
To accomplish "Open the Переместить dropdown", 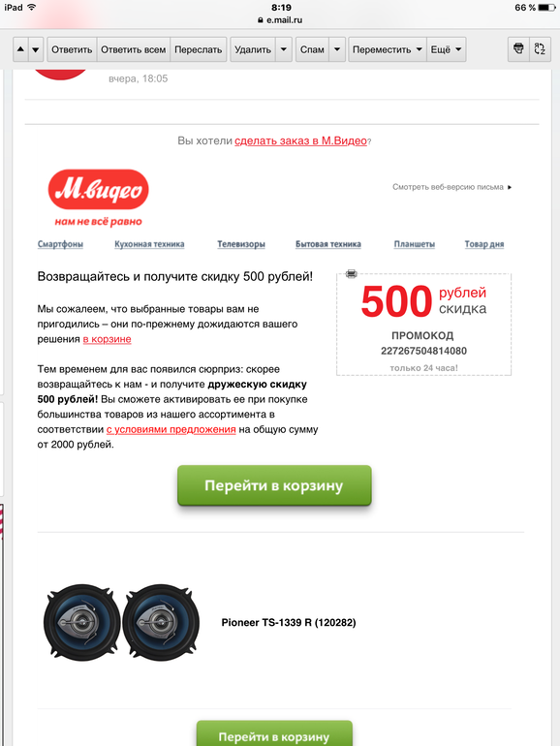I will (388, 49).
